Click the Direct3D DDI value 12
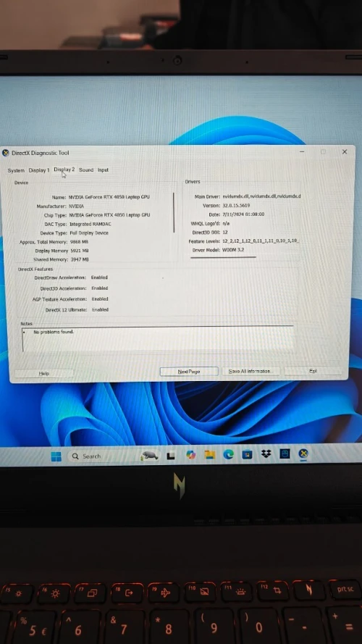The image size is (362, 644). click(x=225, y=233)
